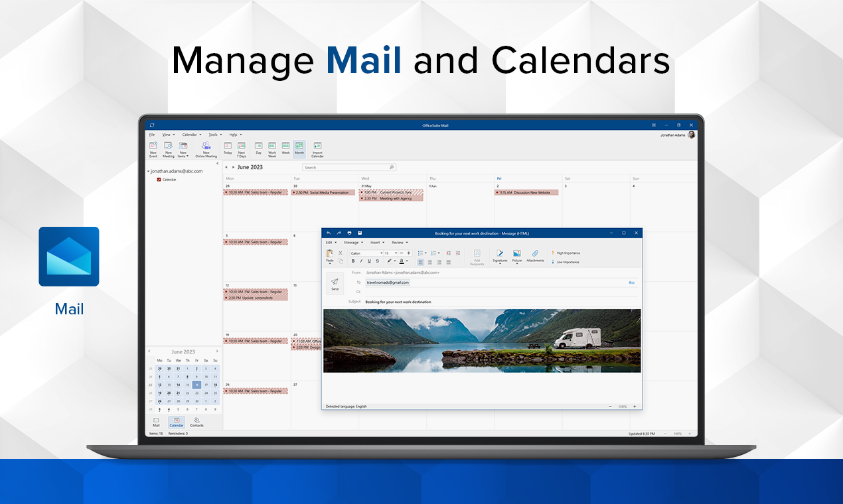Click the Copy icon below Cut
This screenshot has width=843, height=504.
pos(341,261)
